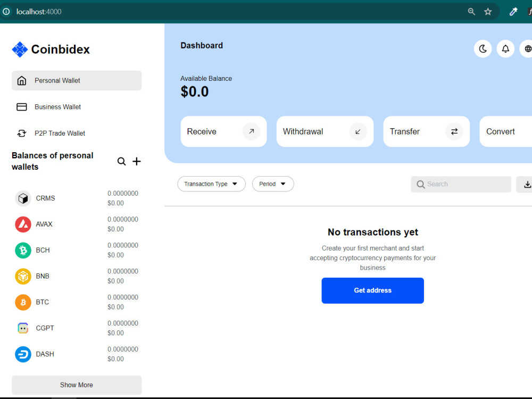
Task: Expand Show More wallet balances
Action: [76, 385]
